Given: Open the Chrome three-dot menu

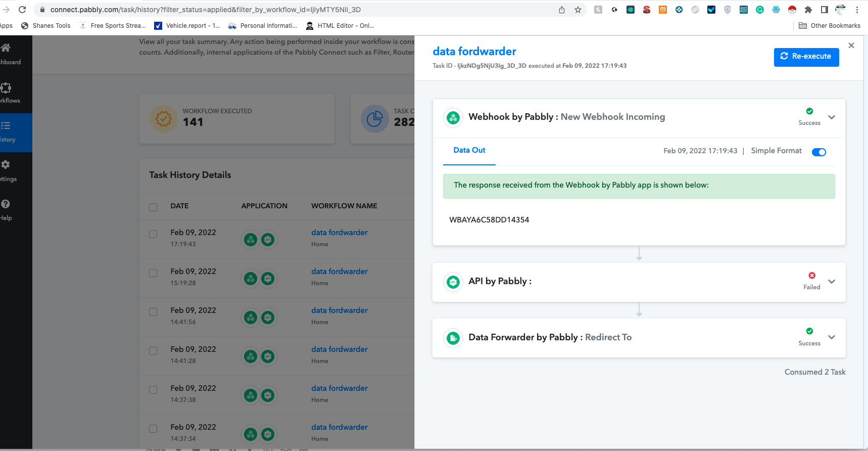Looking at the screenshot, I should point(857,10).
